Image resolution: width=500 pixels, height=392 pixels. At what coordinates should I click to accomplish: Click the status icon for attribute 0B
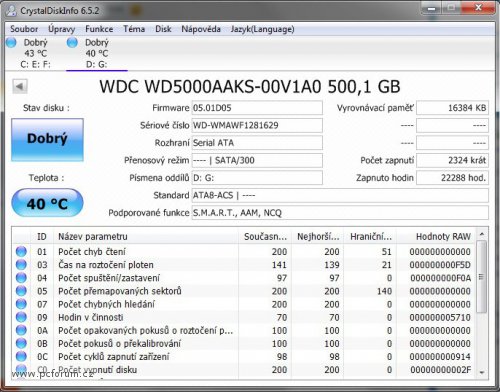[x=21, y=343]
